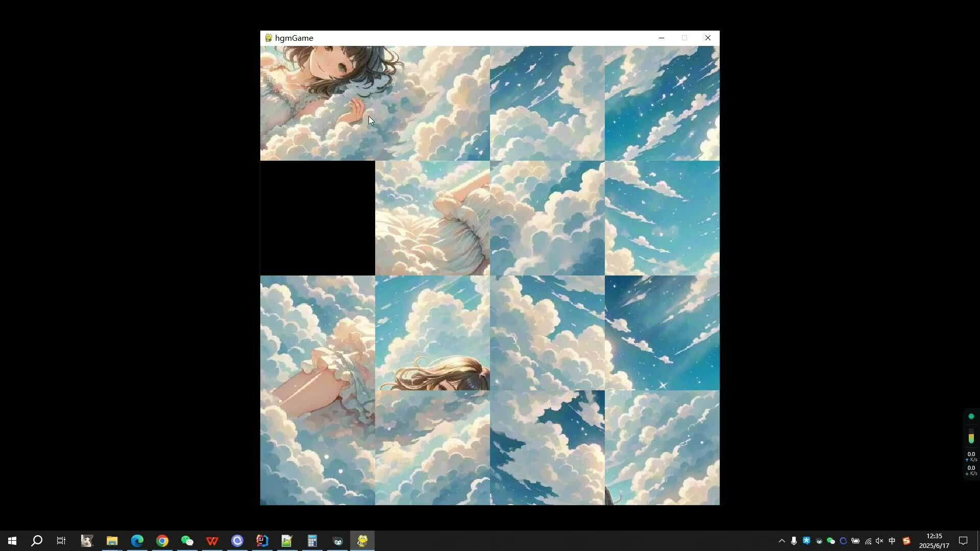Open the Calculator app from taskbar

pyautogui.click(x=312, y=541)
